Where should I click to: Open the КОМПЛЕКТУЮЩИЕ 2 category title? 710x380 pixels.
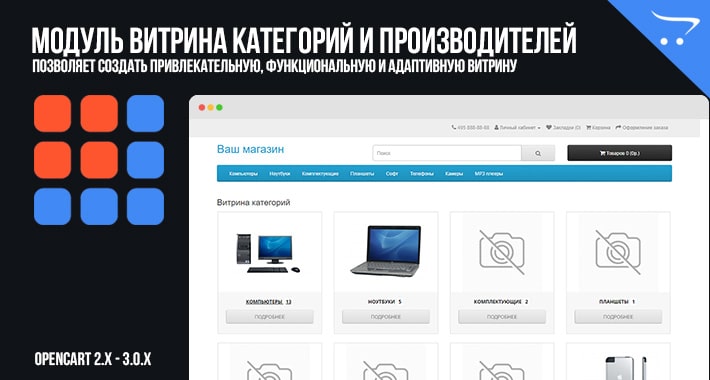(501, 302)
